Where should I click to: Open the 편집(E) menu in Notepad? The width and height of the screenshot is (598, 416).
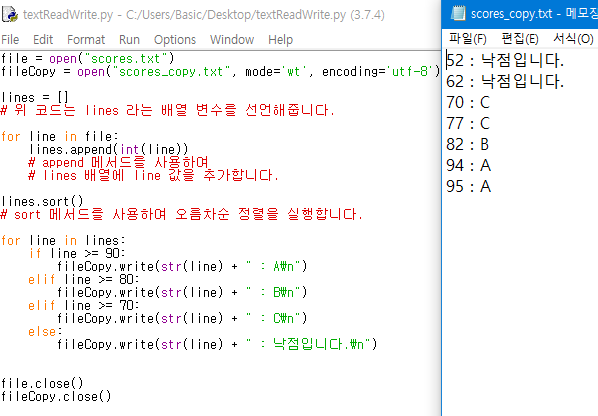tap(520, 39)
